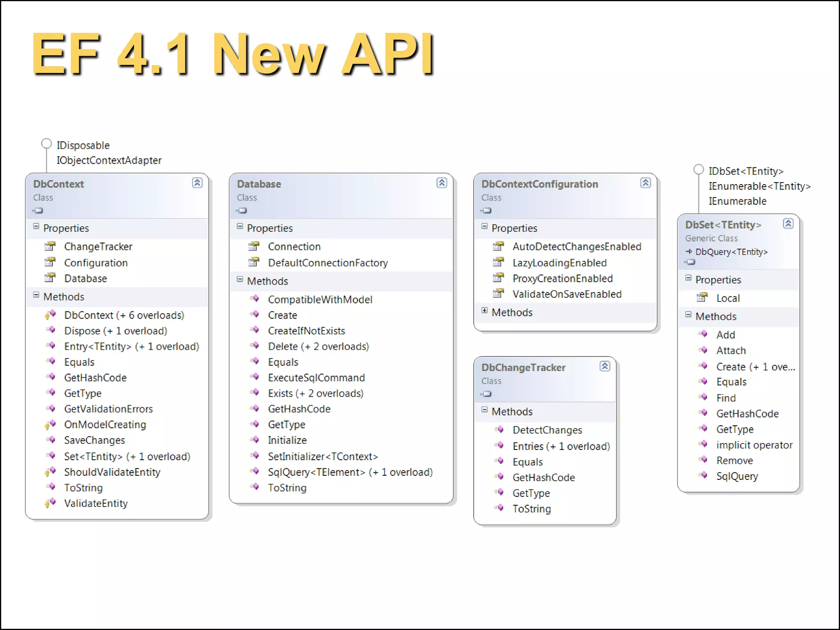The width and height of the screenshot is (840, 630).
Task: Click the Initialize method icon
Action: click(x=254, y=440)
